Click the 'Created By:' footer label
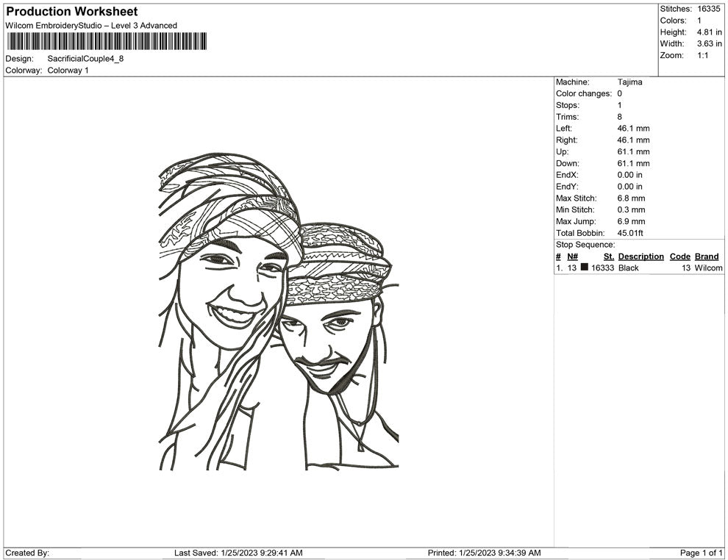 coord(27,553)
